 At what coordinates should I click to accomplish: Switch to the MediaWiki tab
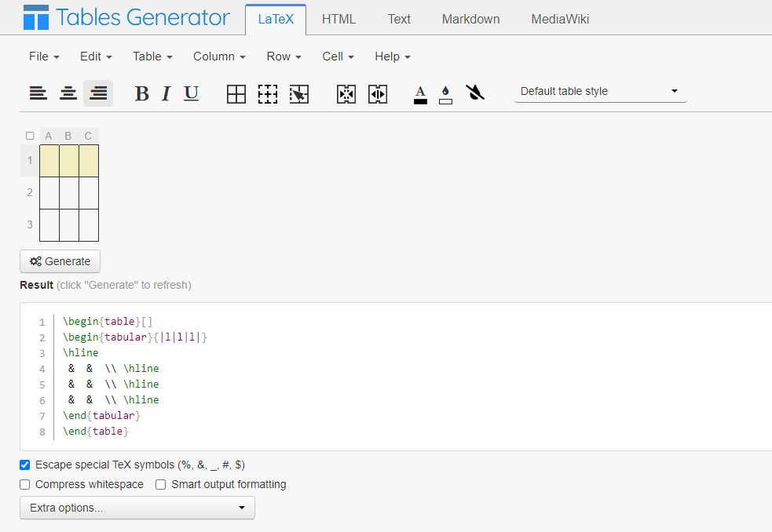coord(560,19)
